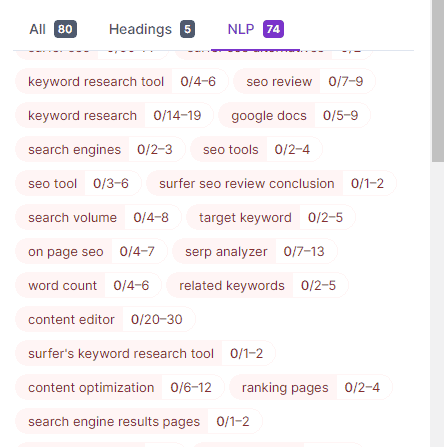
Task: Select the 'related keywords' term chip
Action: pos(257,285)
